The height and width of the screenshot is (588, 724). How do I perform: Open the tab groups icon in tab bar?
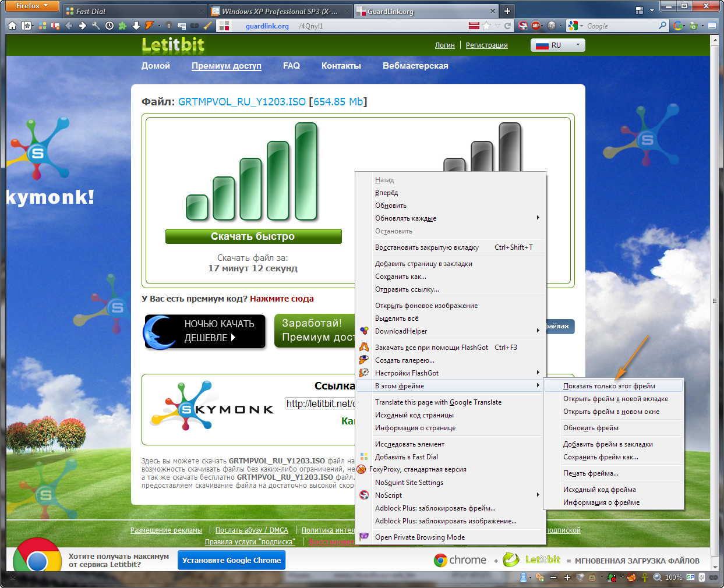point(640,10)
